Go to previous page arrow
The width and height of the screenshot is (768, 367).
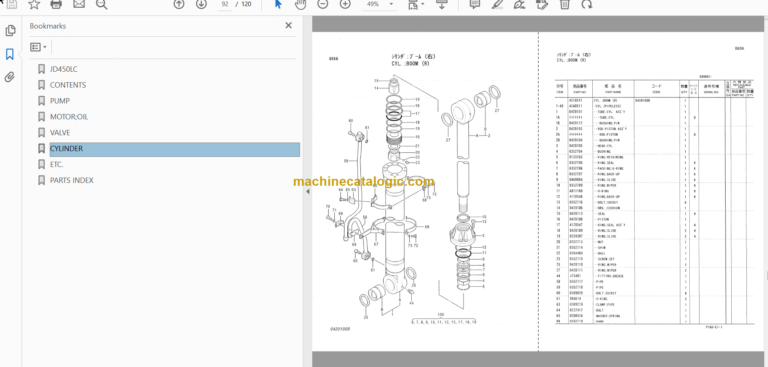pos(179,4)
